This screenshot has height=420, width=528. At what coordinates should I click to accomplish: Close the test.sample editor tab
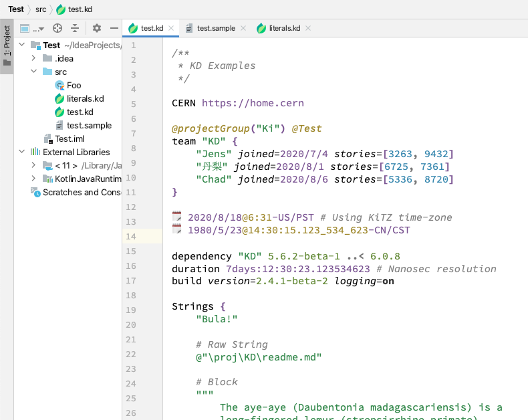(x=243, y=28)
